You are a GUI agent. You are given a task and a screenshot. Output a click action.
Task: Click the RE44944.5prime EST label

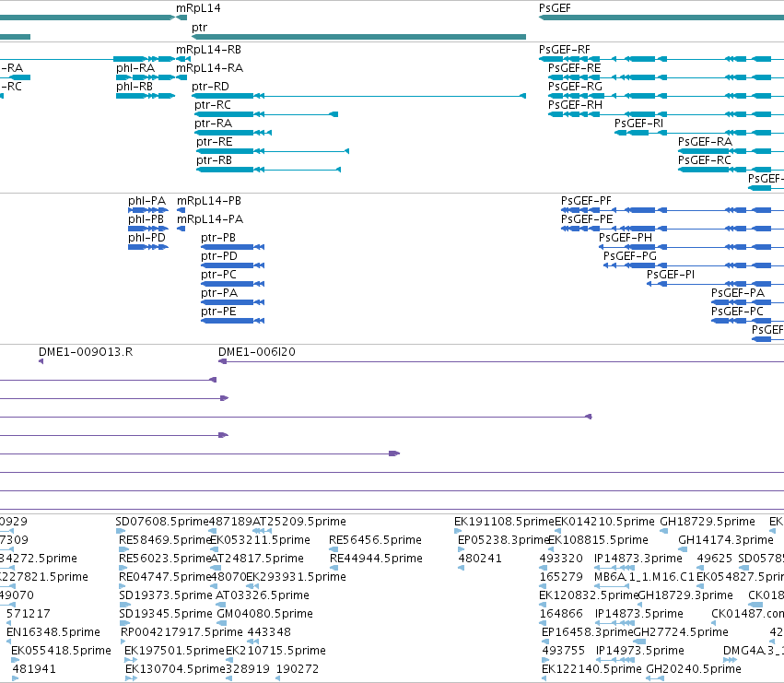click(377, 559)
